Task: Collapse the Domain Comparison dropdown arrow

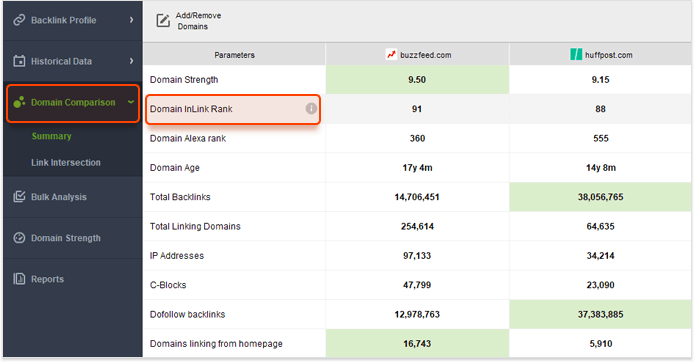Action: click(131, 102)
